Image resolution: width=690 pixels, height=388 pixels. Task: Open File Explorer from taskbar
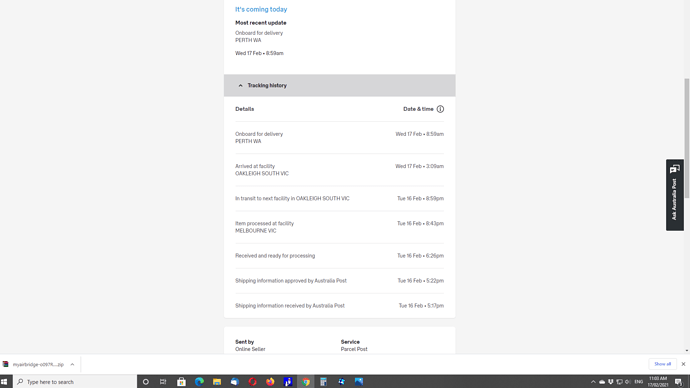point(217,382)
